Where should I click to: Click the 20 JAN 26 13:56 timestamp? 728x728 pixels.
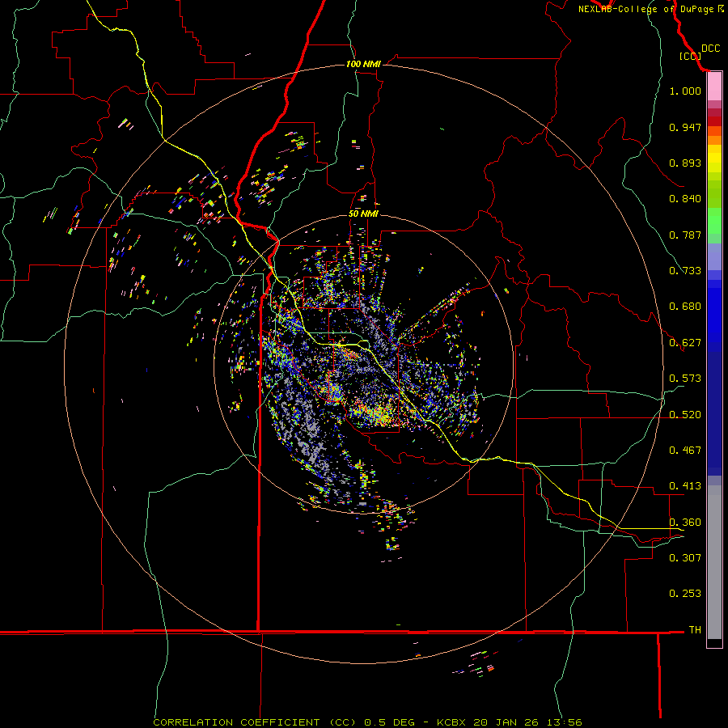(x=527, y=722)
